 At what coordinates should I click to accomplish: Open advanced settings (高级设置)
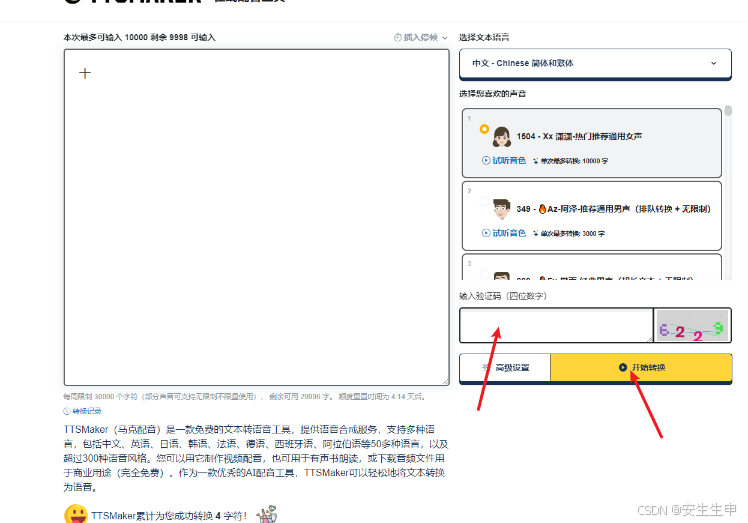[505, 367]
